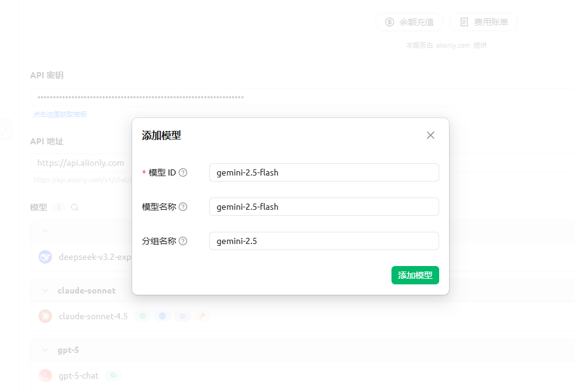Close the 添加模型 dialog

click(x=431, y=135)
